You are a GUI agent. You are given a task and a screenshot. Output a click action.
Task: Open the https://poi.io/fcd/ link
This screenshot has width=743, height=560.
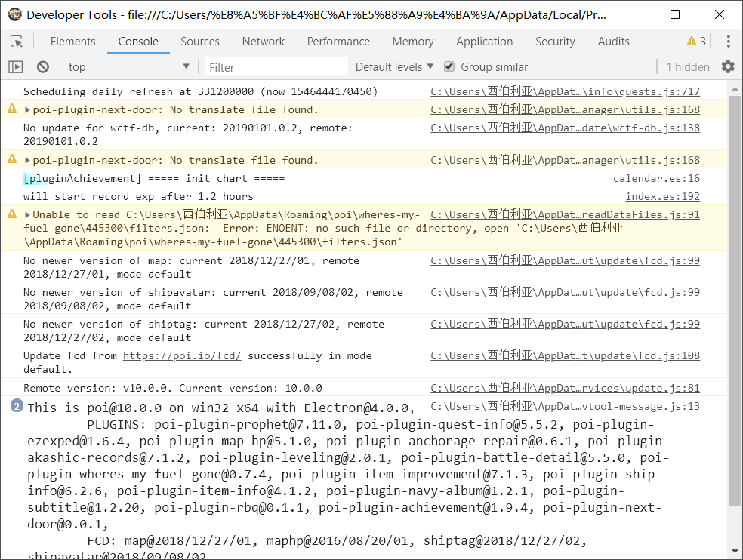pyautogui.click(x=181, y=355)
